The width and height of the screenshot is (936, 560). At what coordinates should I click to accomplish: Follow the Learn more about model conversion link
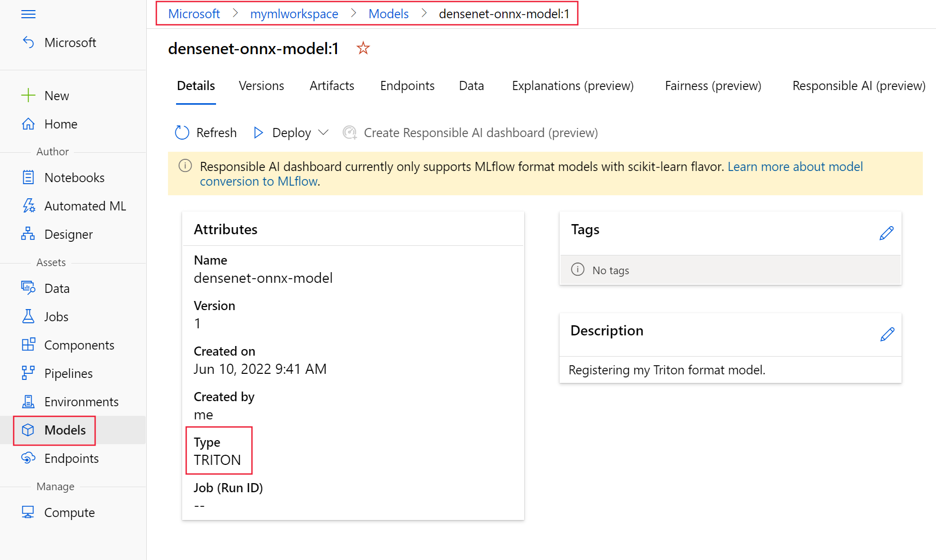[x=795, y=167]
